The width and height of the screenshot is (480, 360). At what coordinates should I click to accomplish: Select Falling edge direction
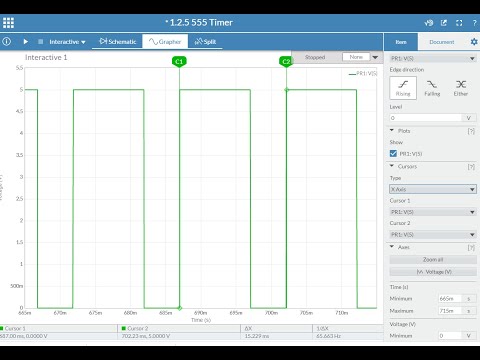[x=432, y=88]
